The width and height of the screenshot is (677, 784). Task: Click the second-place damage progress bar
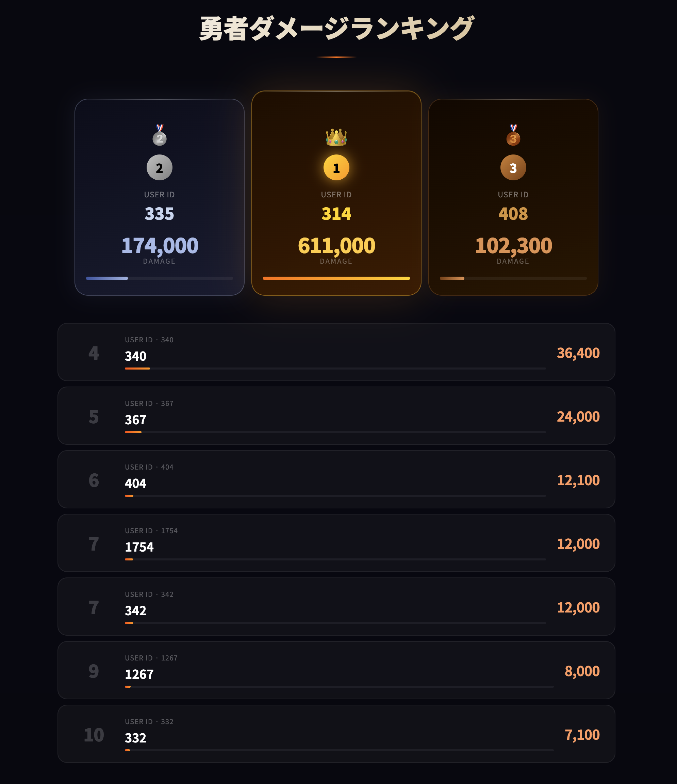tap(160, 278)
